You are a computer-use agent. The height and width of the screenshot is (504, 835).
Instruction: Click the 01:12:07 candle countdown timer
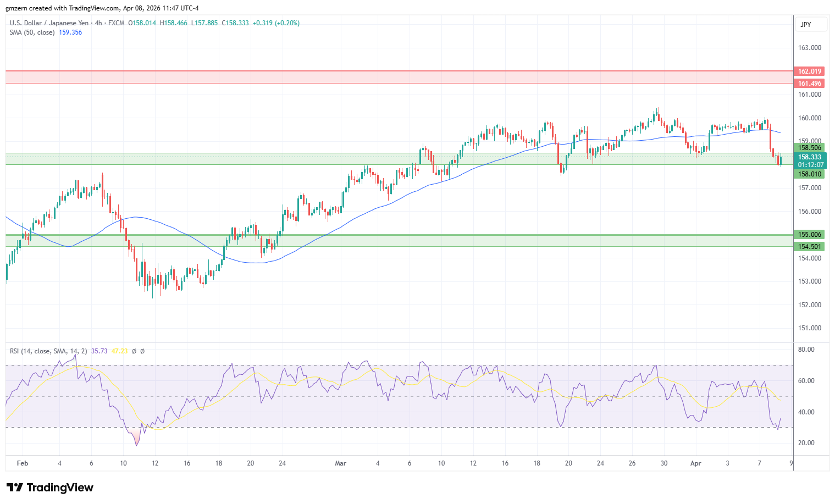coord(810,165)
